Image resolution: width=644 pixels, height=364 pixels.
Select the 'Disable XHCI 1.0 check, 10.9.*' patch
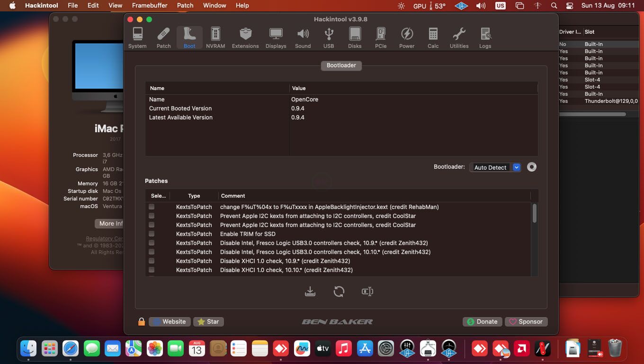pyautogui.click(x=152, y=260)
